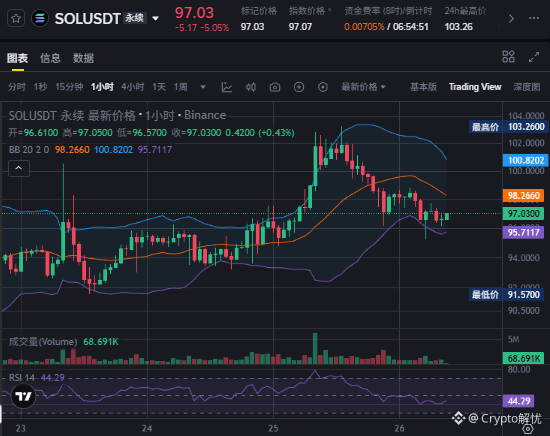Switch to the 信息 tab
Viewport: 550px width, 436px height.
pyautogui.click(x=50, y=58)
